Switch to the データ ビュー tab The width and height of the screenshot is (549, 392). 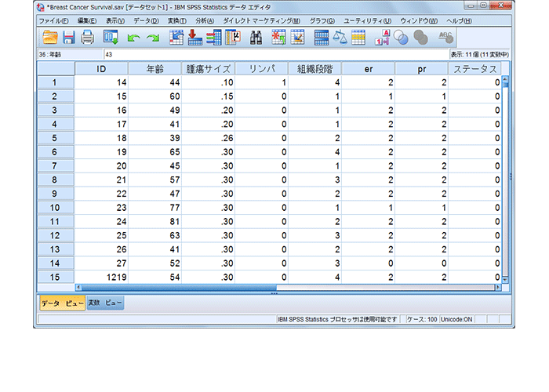(x=62, y=303)
